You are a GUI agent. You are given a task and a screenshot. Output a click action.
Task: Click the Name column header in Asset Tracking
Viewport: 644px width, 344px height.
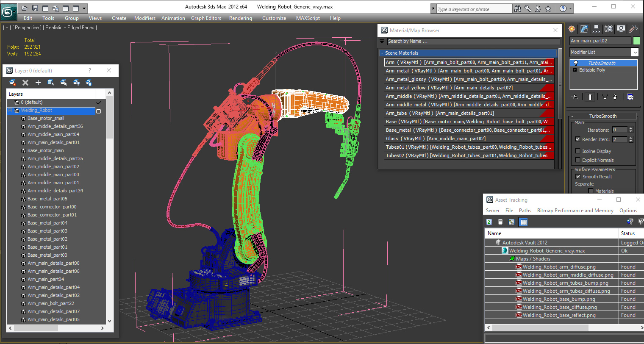point(552,233)
